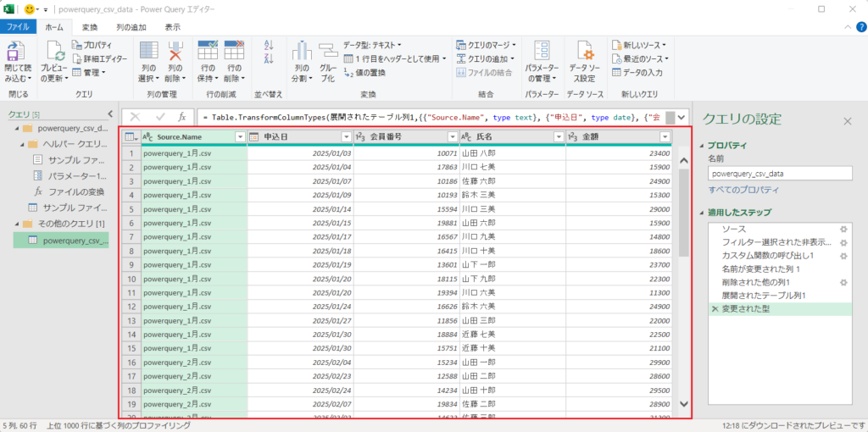The height and width of the screenshot is (432, 868).
Task: Open クエリのマージ dropdown
Action: 486,45
